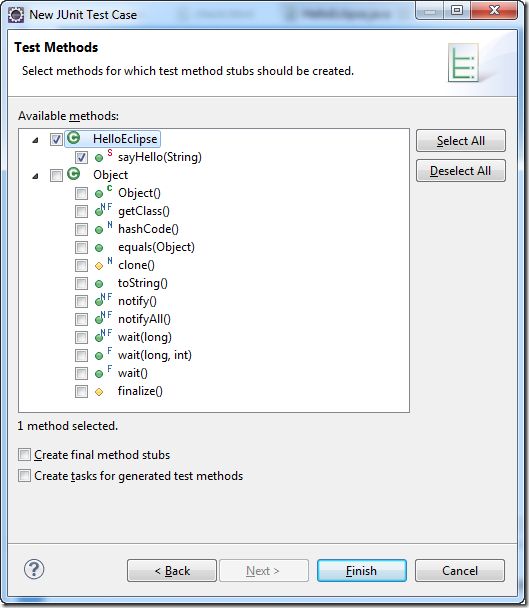Click the finalize() protected method icon

click(x=99, y=392)
